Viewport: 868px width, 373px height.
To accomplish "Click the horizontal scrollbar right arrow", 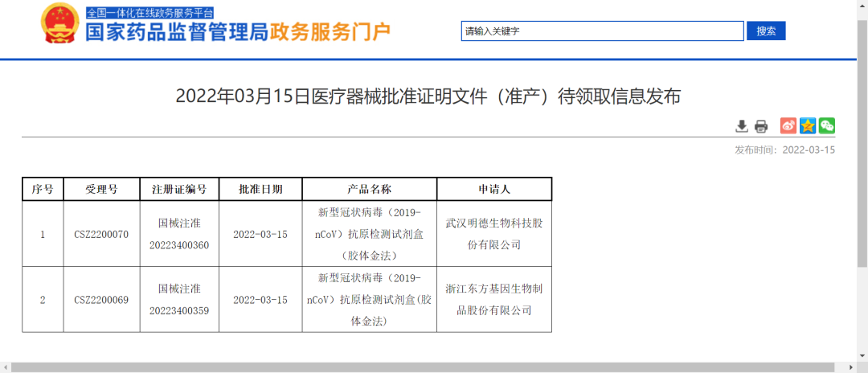I will [x=852, y=367].
